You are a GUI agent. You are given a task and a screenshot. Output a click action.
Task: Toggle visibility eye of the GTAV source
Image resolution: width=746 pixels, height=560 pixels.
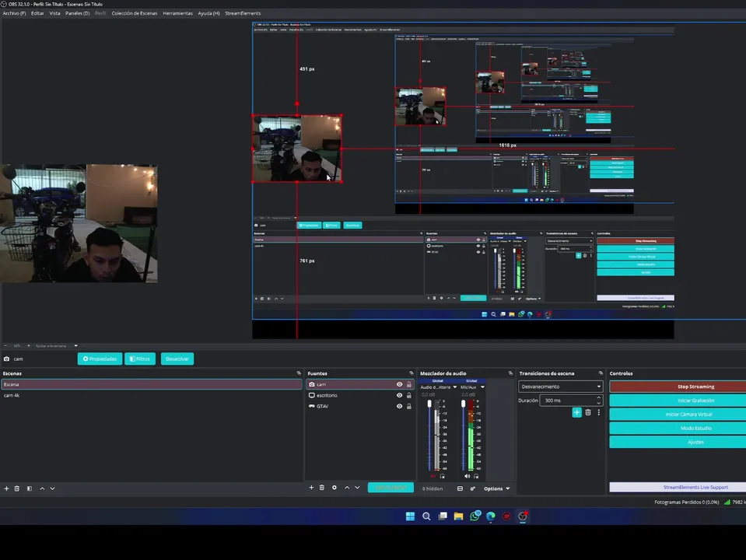[x=400, y=406]
